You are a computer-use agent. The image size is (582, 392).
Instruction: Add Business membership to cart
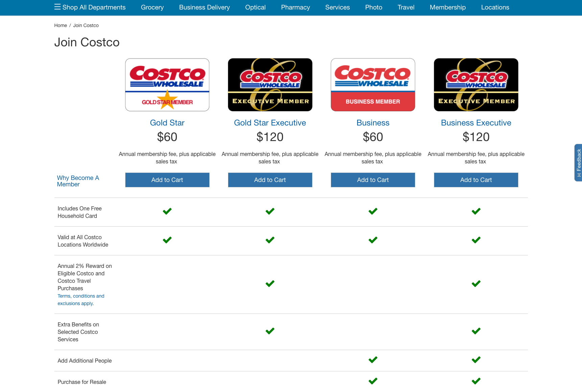point(373,180)
